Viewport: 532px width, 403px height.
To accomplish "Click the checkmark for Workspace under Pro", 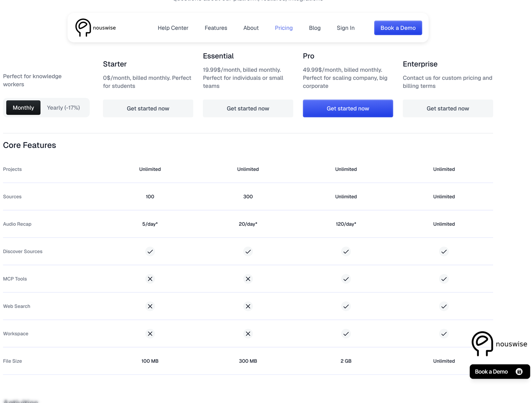I will pyautogui.click(x=346, y=334).
